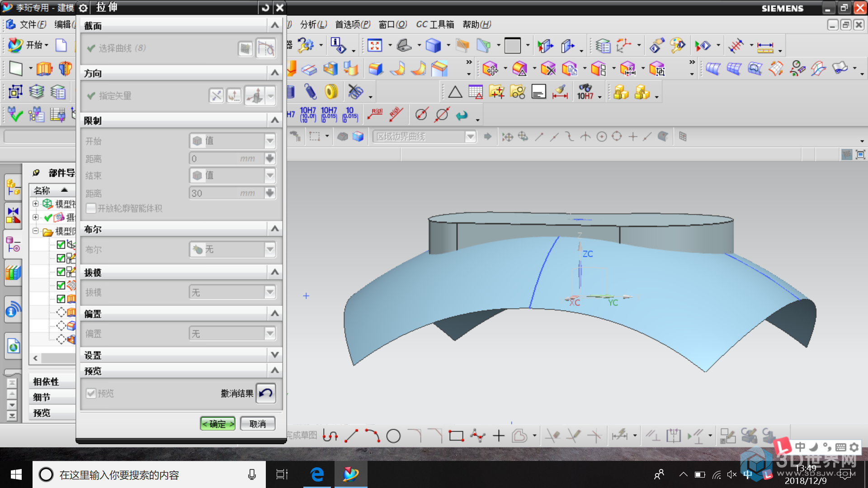
Task: Click the Name (名称) column header
Action: (x=52, y=190)
